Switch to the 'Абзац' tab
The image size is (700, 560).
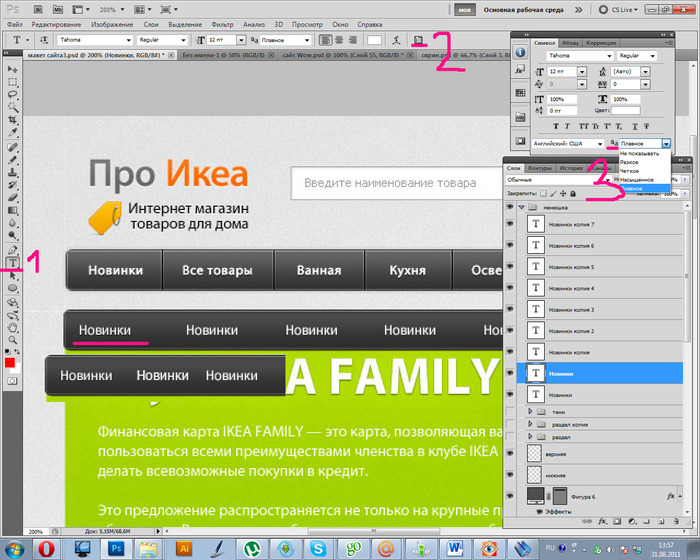tap(570, 43)
